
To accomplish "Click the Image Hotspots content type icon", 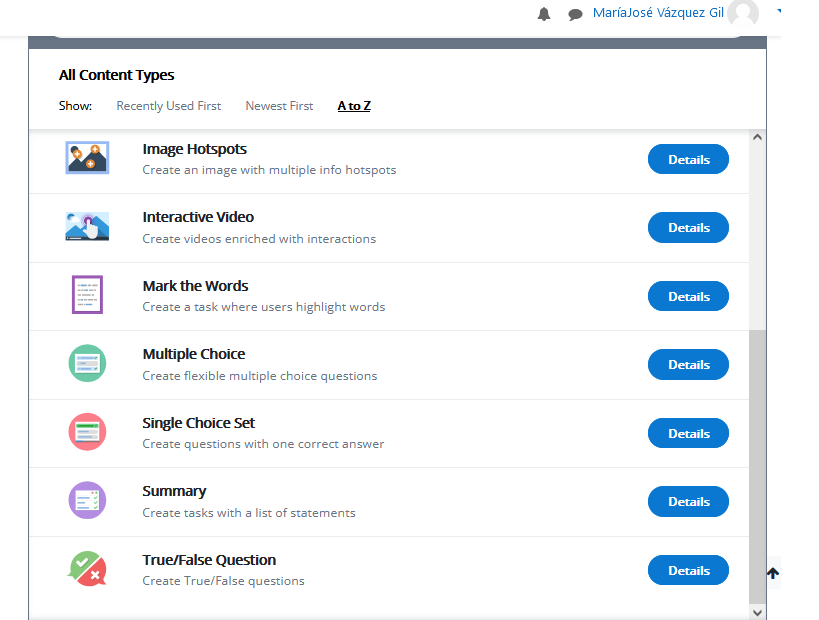I will click(87, 158).
